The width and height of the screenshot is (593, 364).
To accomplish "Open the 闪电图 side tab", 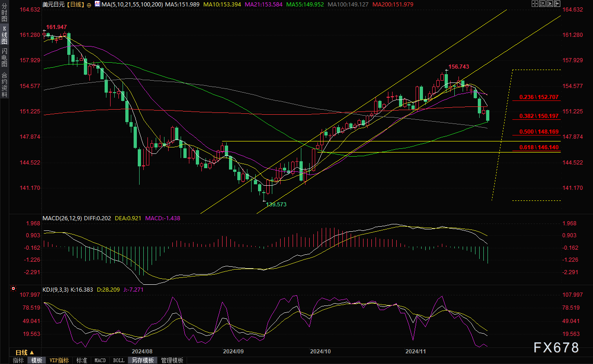I will [x=4, y=58].
